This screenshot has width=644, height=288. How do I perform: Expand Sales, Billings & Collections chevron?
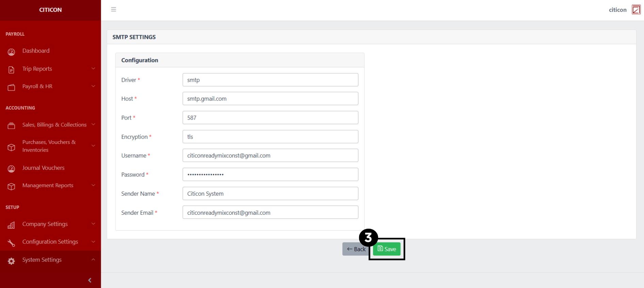pyautogui.click(x=93, y=124)
